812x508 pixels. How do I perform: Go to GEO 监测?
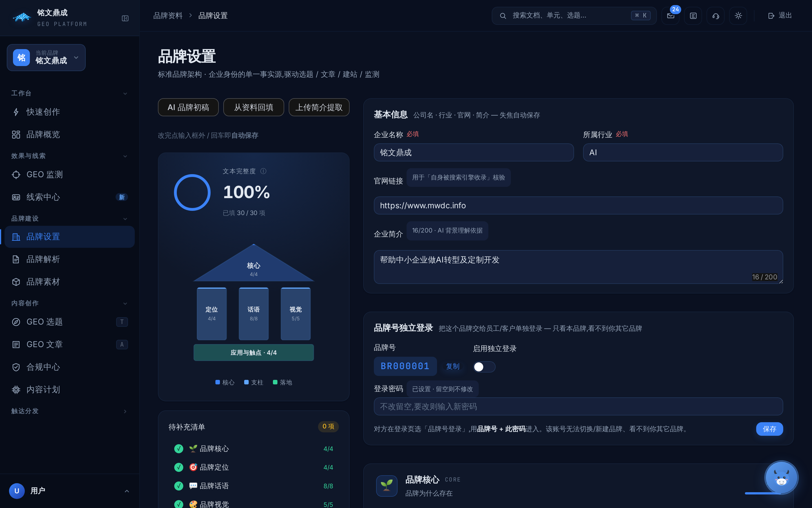pos(69,174)
